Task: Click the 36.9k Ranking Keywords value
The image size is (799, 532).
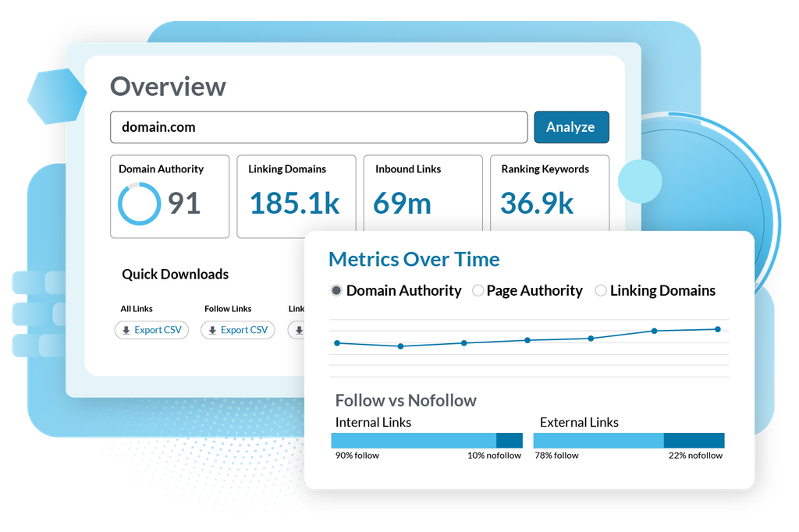Action: 537,204
